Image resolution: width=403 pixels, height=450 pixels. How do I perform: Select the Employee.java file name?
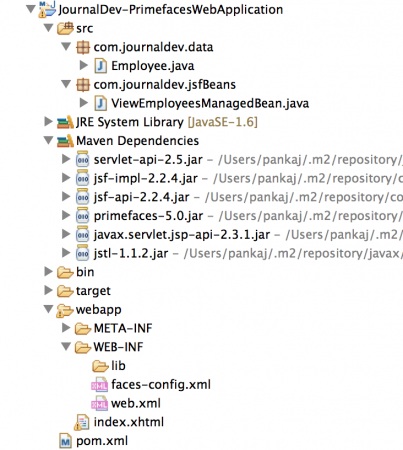pos(153,66)
